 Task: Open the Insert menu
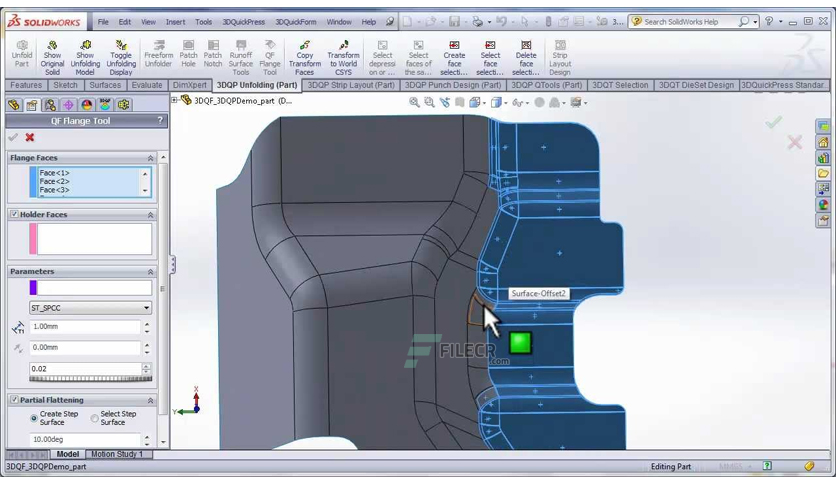coord(175,22)
